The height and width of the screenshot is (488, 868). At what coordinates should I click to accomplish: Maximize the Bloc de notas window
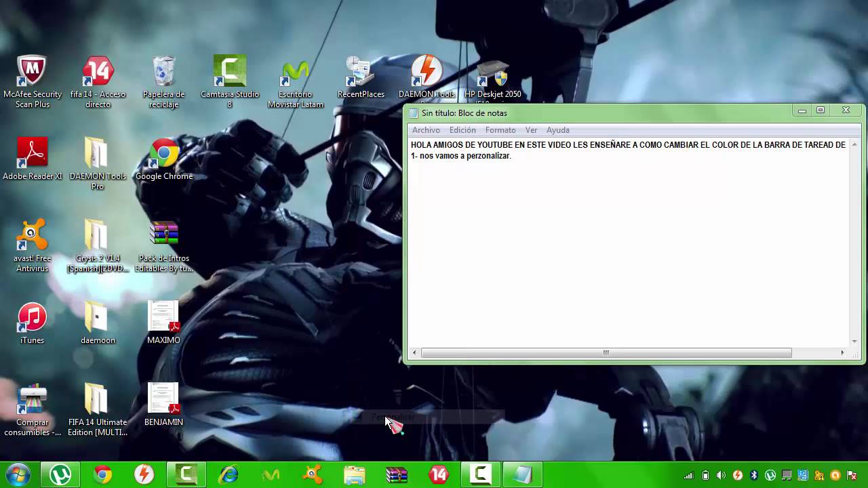point(821,110)
